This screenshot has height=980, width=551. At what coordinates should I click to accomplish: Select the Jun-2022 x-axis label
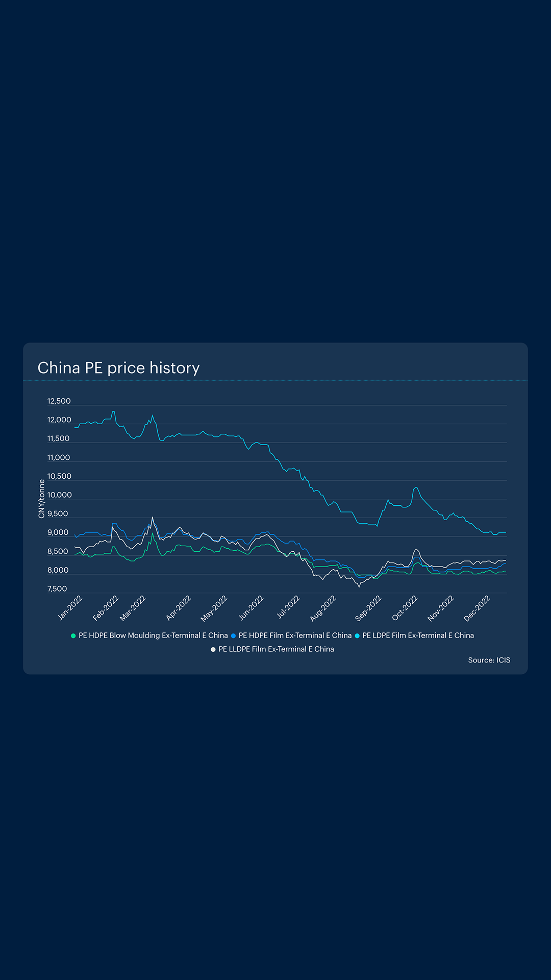(251, 607)
